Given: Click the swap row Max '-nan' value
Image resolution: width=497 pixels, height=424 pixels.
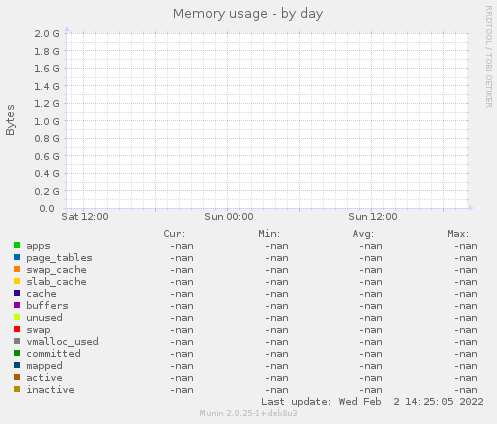Looking at the screenshot, I should tap(466, 330).
